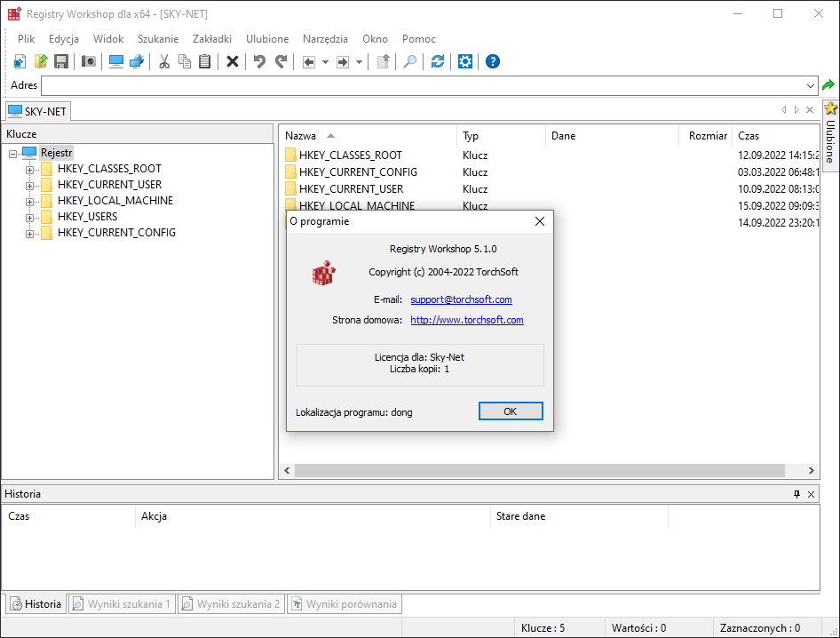
Task: Select HKEY_CURRENT_USER row in list
Action: 551,189
